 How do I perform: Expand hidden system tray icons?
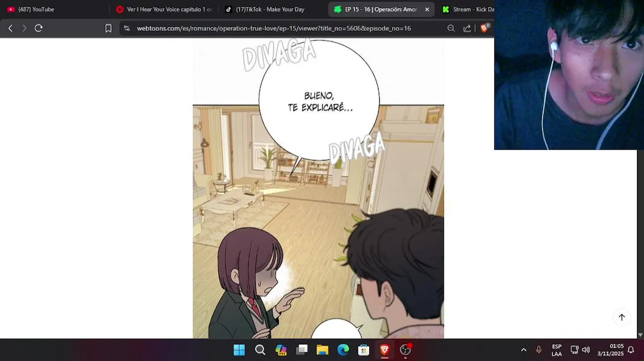click(524, 350)
